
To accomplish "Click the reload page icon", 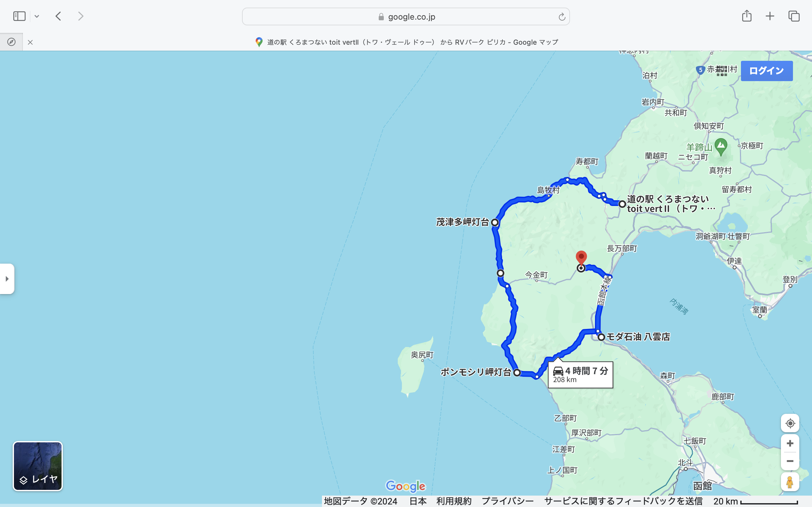I will [x=562, y=17].
